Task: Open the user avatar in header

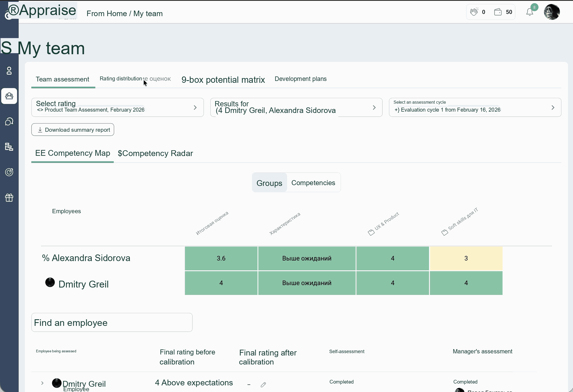Action: pos(552,12)
